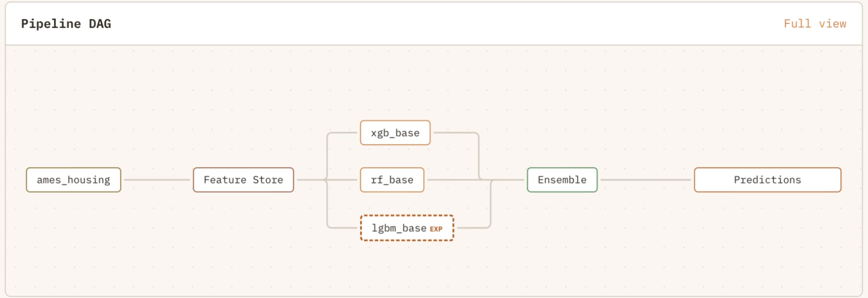Click the blank header area beside Pipeline DAG
The height and width of the screenshot is (298, 868).
[439, 24]
